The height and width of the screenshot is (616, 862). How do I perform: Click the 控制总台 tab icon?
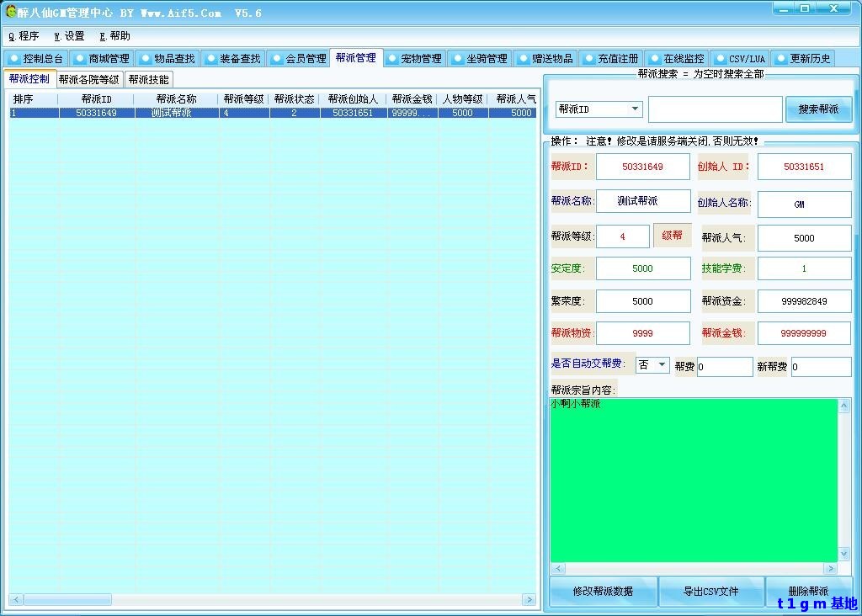pos(16,58)
